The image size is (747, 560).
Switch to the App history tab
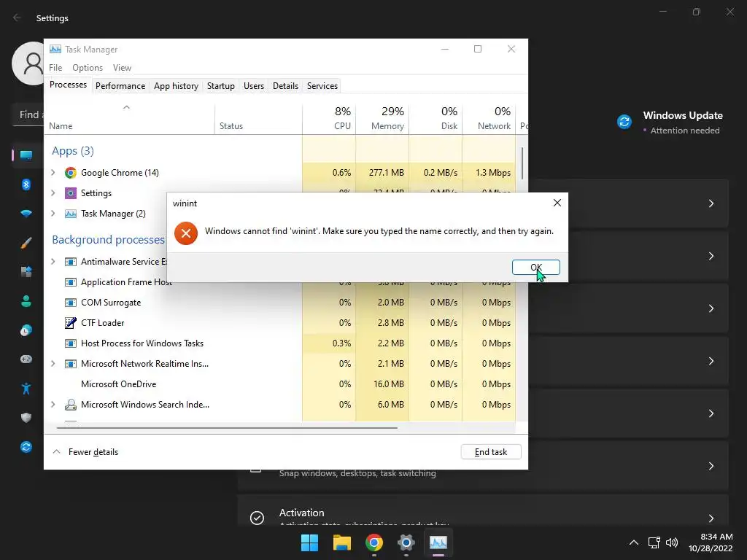(x=176, y=86)
